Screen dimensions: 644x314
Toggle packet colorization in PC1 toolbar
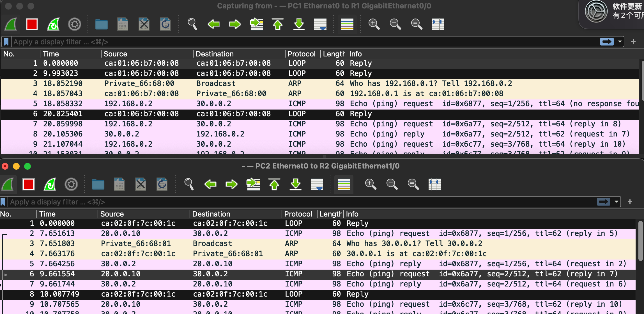[x=347, y=24]
